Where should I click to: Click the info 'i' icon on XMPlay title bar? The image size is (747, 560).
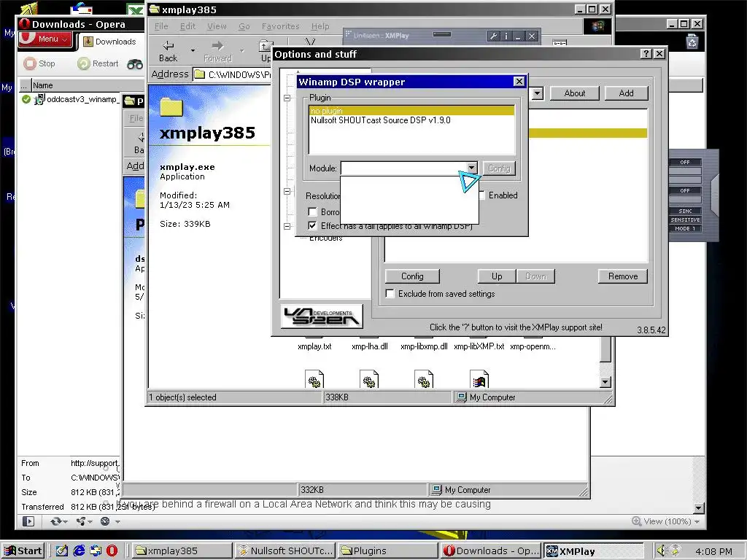[x=506, y=36]
